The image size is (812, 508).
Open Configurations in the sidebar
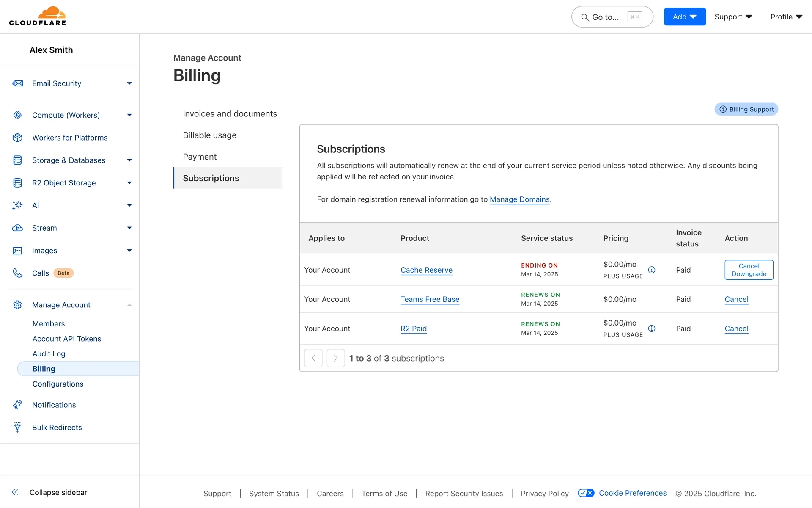[x=58, y=384]
